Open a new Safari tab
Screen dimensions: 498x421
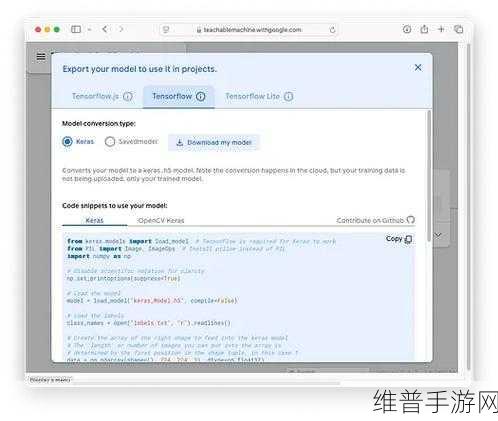(x=441, y=29)
